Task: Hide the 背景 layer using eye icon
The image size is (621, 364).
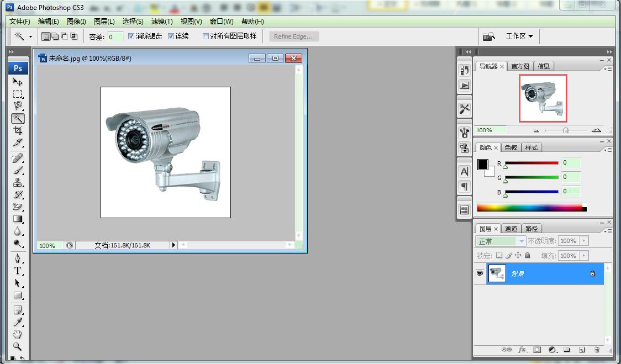Action: pyautogui.click(x=480, y=273)
